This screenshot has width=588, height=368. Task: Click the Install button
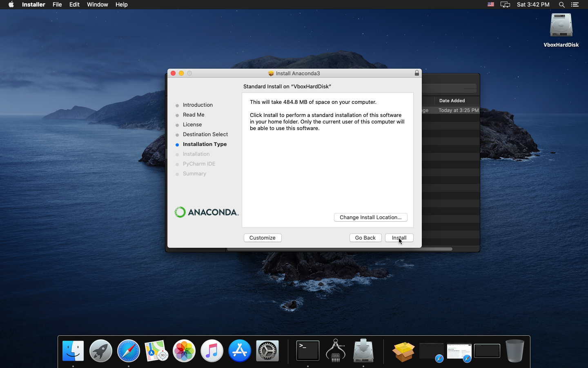coord(399,238)
